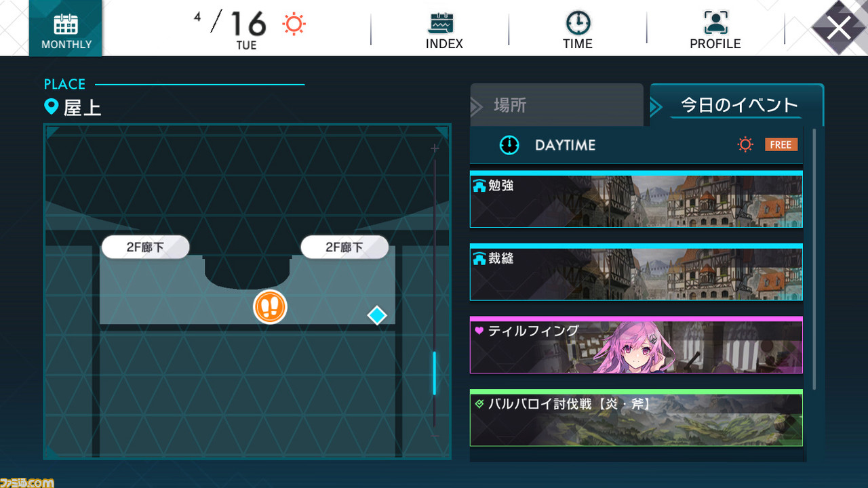Switch to the 今日のイベント tab
This screenshot has width=868, height=488.
tap(737, 105)
